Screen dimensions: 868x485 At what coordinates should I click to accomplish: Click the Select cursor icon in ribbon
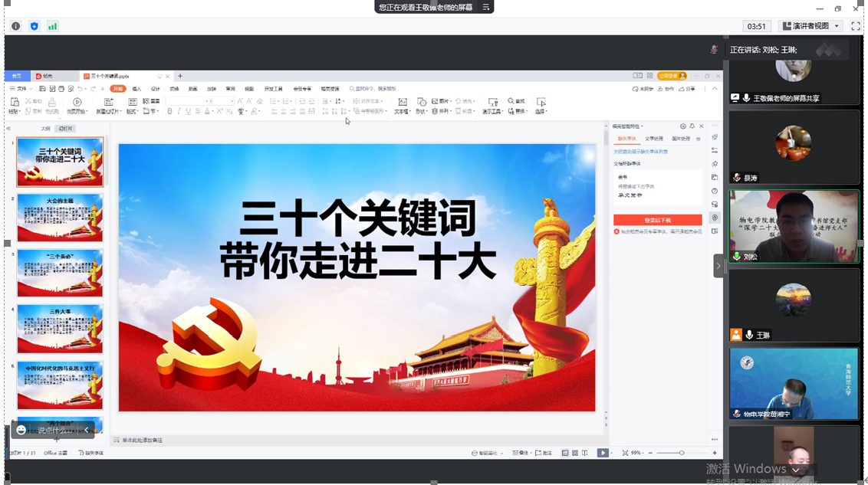click(541, 102)
